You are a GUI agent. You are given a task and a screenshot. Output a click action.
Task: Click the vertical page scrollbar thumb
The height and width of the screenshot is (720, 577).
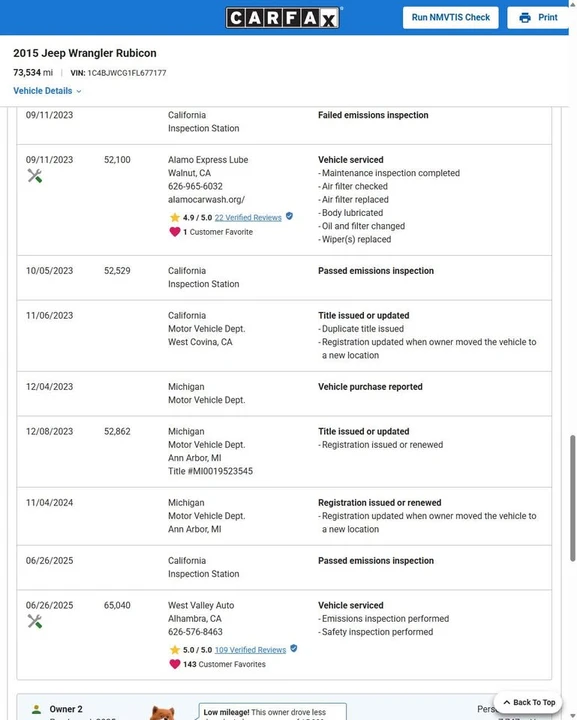572,498
